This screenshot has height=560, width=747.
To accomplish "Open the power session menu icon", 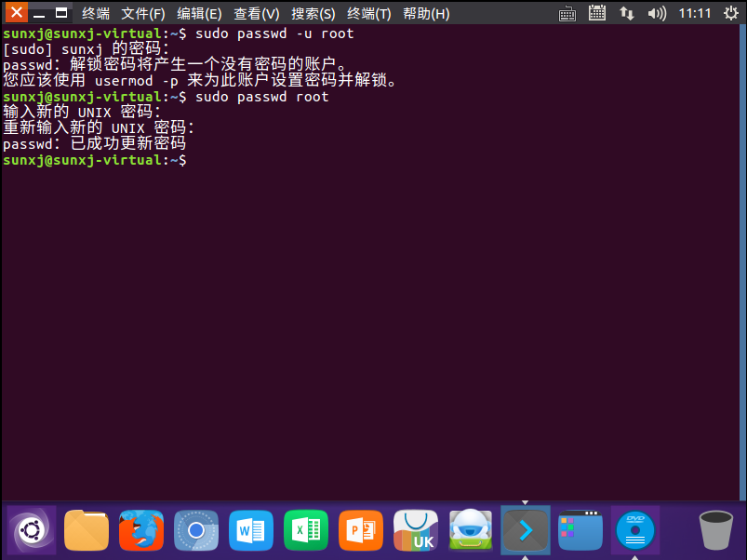I will click(731, 13).
